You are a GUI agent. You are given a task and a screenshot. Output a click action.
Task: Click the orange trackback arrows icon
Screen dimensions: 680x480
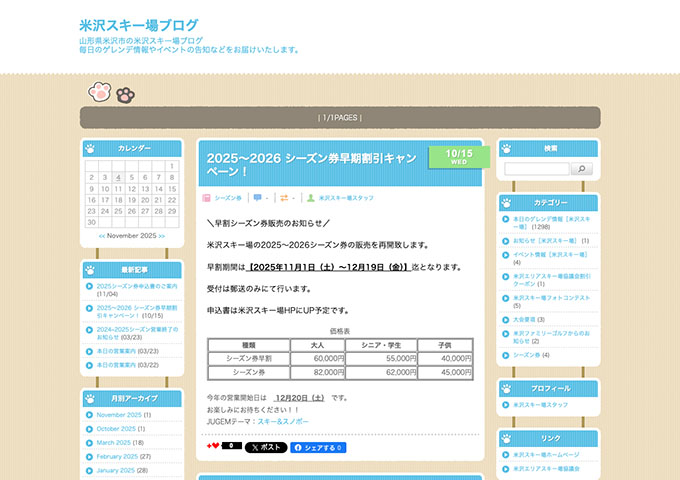(x=284, y=198)
